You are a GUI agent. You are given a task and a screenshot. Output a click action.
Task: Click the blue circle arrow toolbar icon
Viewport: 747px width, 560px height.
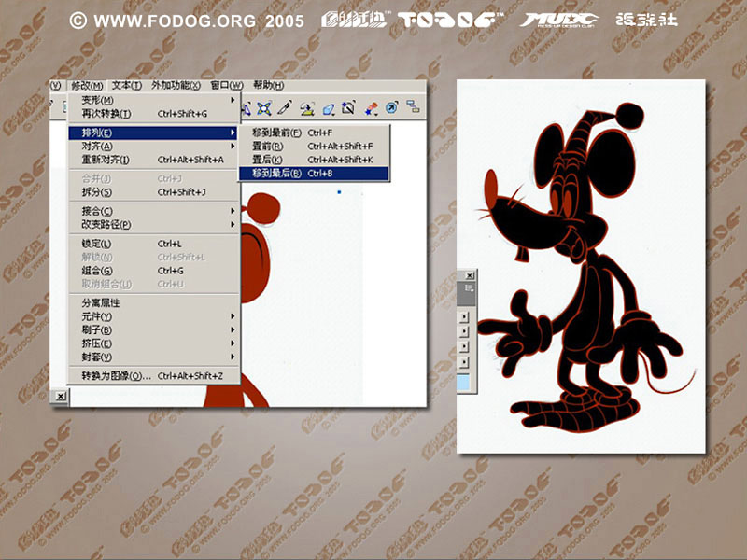click(391, 107)
